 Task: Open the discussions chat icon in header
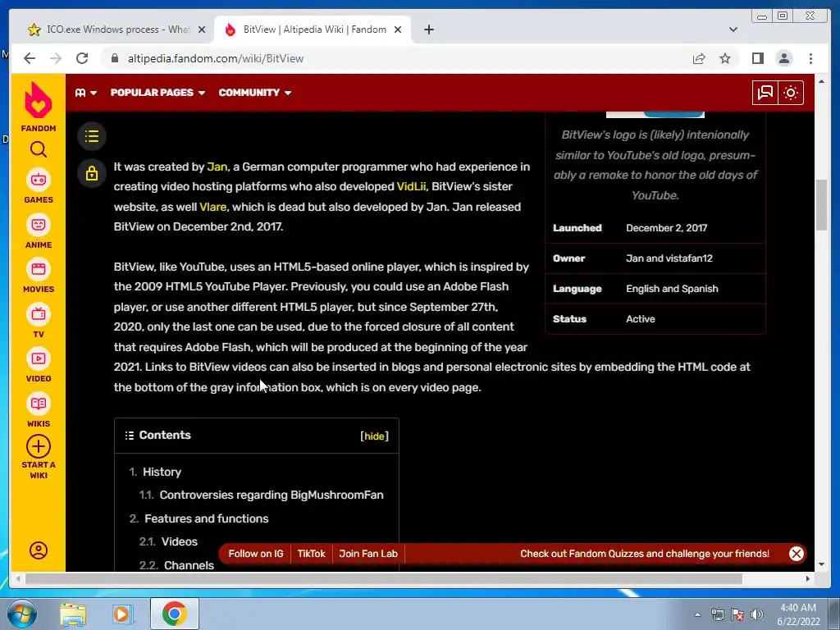(765, 93)
